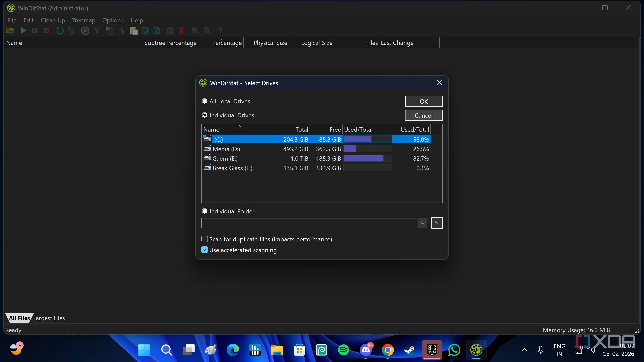The height and width of the screenshot is (362, 644).
Task: Click 82.7% value in Gaem row
Action: tap(421, 158)
